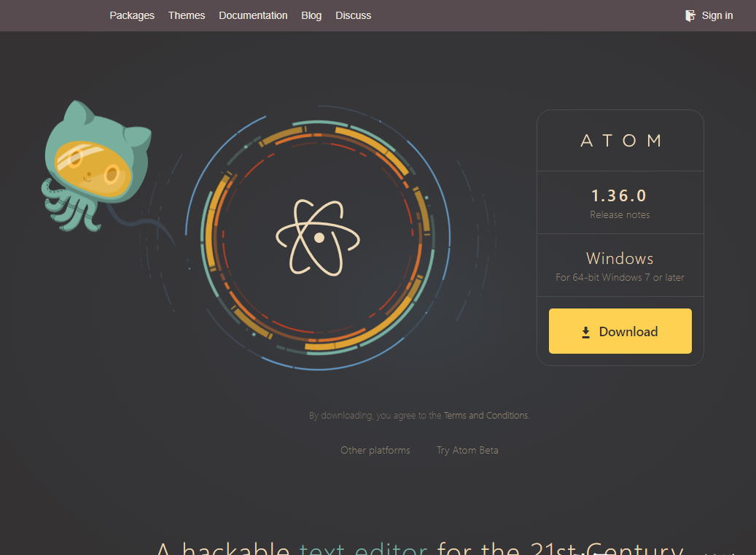This screenshot has height=555, width=756.
Task: Click the Try Atom Beta link
Action: pos(467,450)
